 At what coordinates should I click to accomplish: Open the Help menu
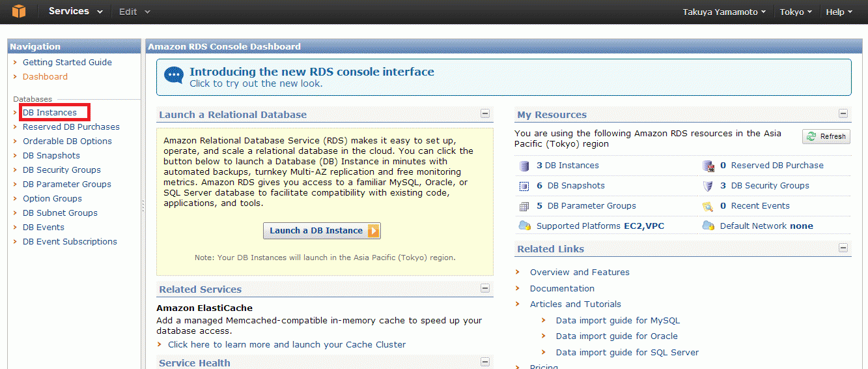(839, 12)
